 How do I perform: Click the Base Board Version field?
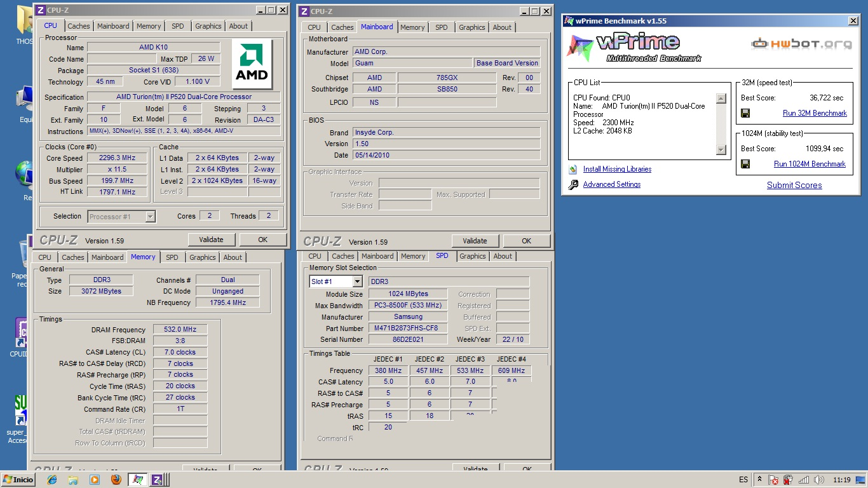click(x=507, y=63)
